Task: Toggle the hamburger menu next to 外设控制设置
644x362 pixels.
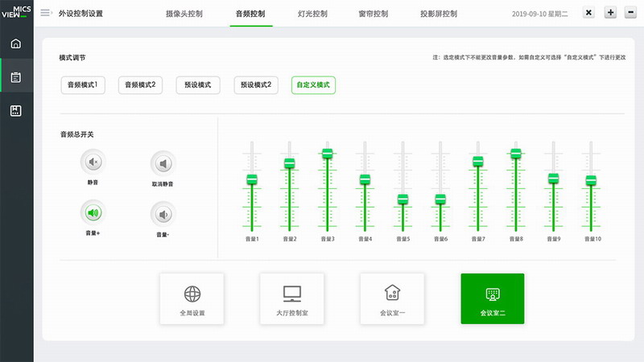Action: (45, 13)
